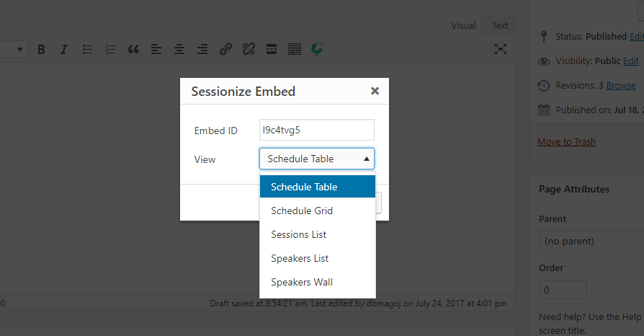This screenshot has height=336, width=644.
Task: Switch to the Text editor tab
Action: point(500,25)
